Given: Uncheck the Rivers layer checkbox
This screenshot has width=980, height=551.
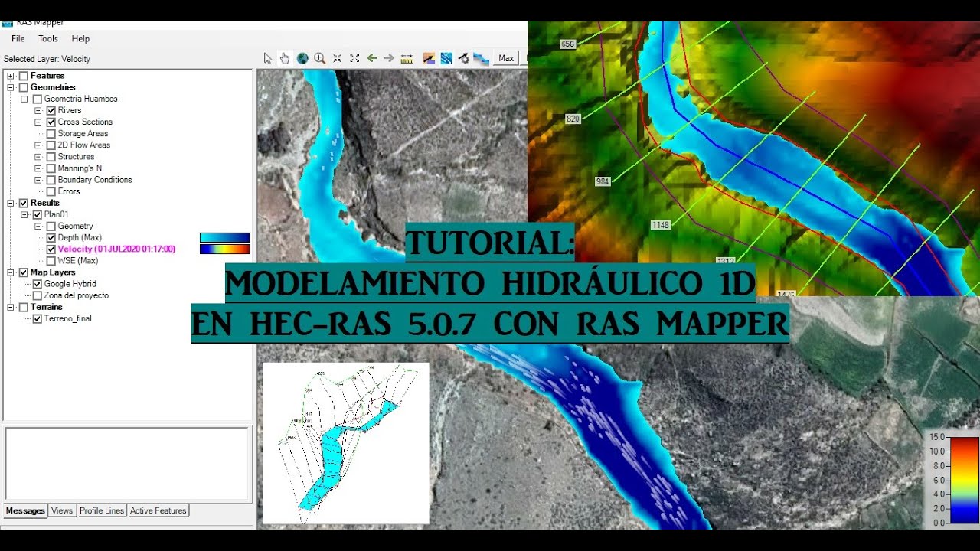Looking at the screenshot, I should (x=51, y=110).
